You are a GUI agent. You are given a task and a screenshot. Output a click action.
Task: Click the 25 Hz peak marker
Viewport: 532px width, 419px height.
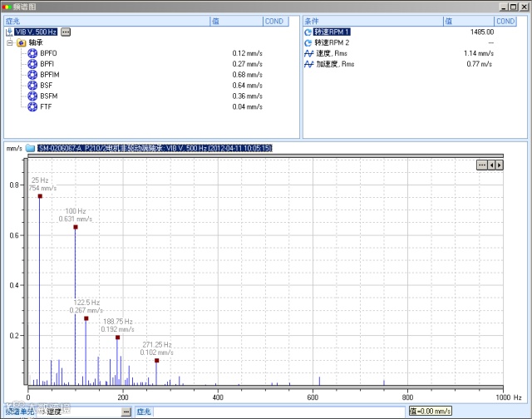tap(40, 196)
